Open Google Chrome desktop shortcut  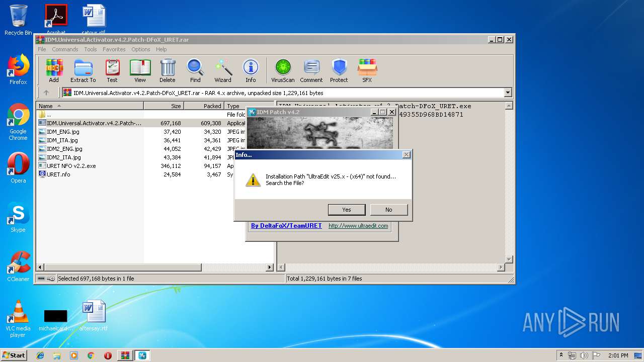(18, 122)
